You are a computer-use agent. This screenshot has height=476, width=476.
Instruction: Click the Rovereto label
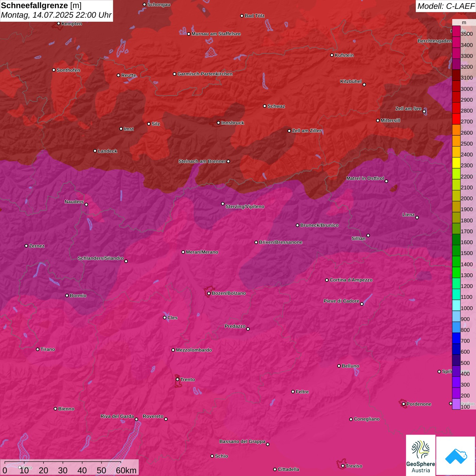click(x=153, y=416)
